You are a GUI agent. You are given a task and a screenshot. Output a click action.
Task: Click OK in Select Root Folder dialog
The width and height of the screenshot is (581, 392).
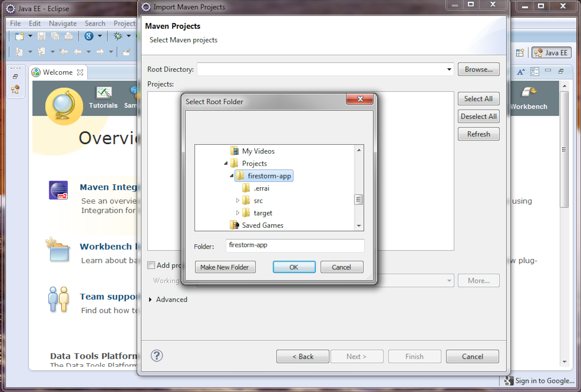click(x=294, y=267)
